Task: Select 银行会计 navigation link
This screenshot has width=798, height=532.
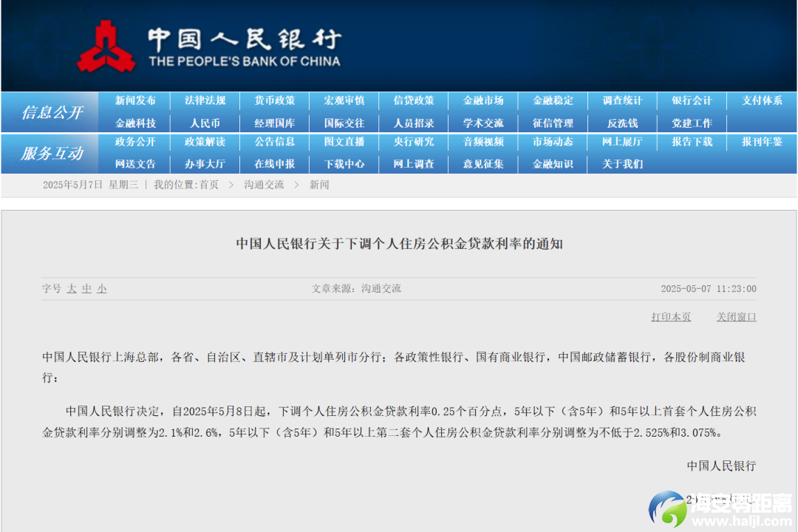Action: 692,100
